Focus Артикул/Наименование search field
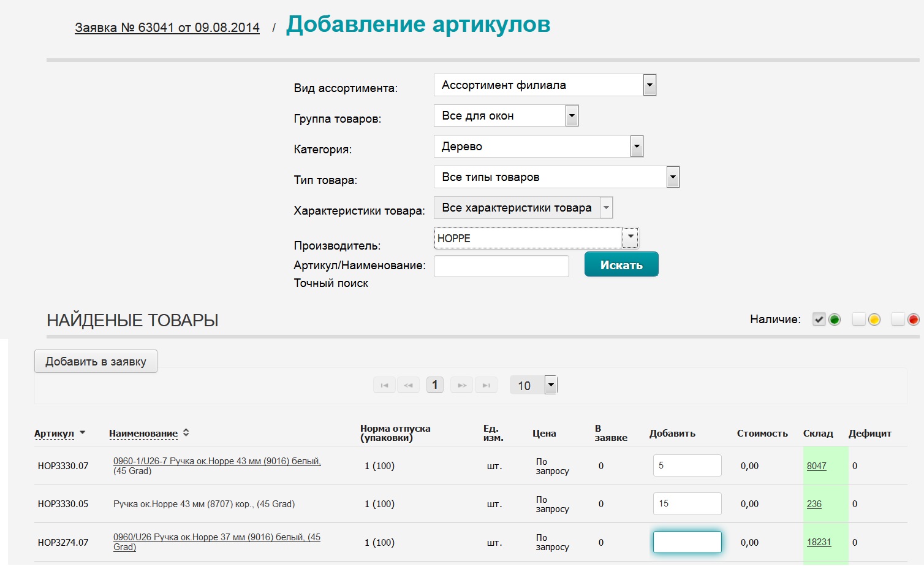Image resolution: width=924 pixels, height=566 pixels. [501, 266]
